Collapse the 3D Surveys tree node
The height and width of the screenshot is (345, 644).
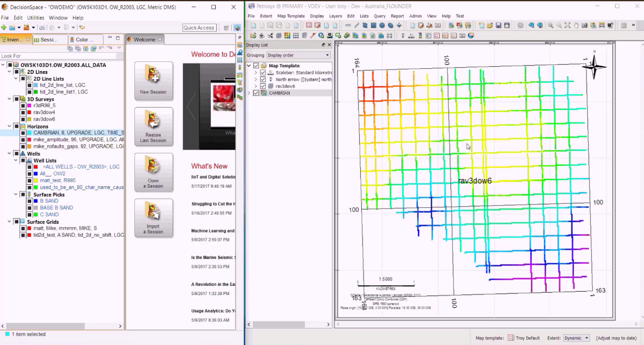click(10, 99)
